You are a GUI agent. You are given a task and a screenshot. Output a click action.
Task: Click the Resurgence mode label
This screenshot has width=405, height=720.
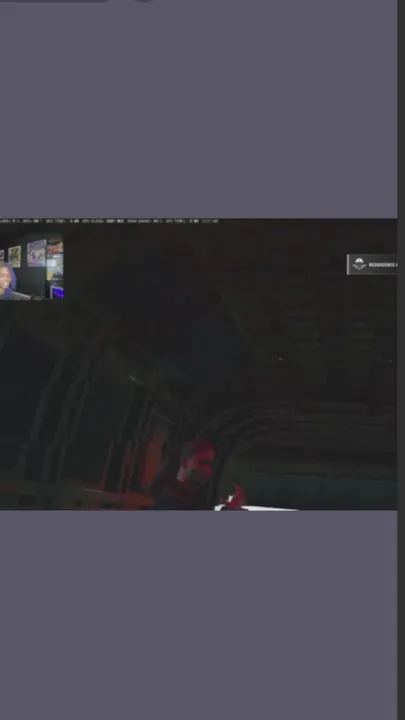(x=382, y=265)
